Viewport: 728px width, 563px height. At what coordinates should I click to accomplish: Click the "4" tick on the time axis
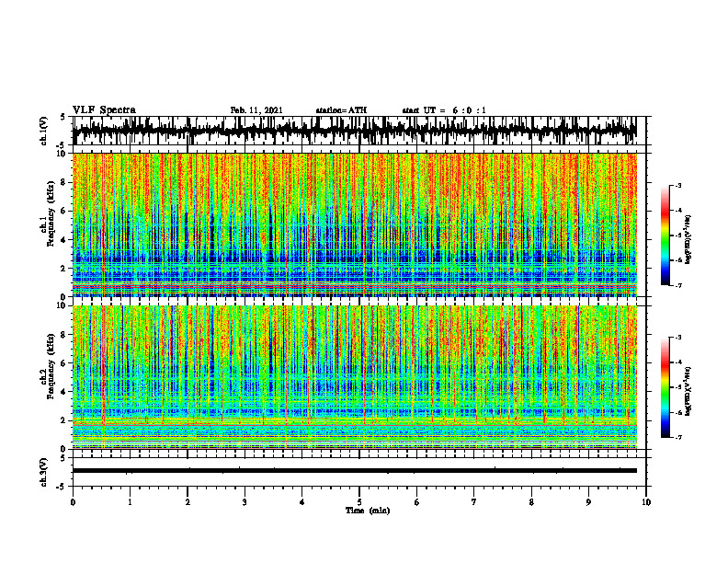tap(302, 502)
